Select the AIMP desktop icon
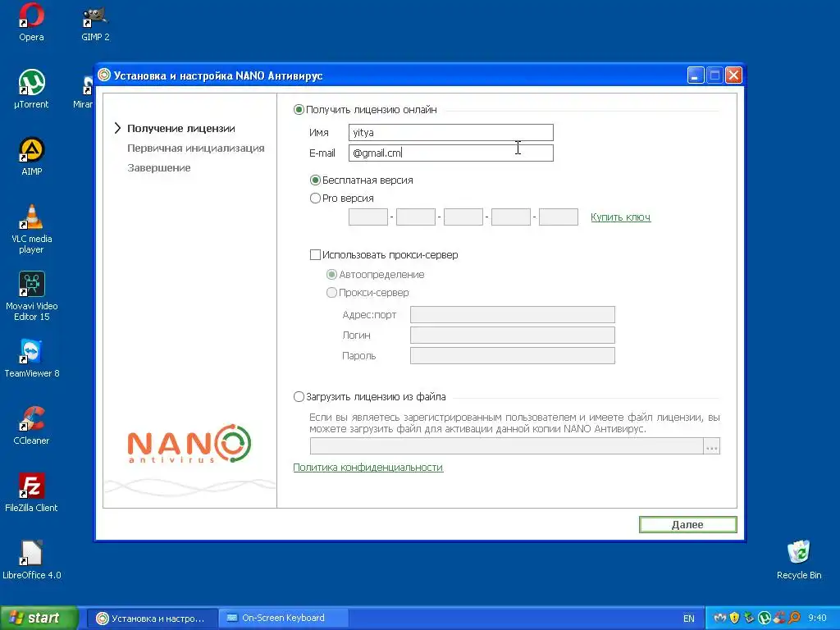 point(31,157)
